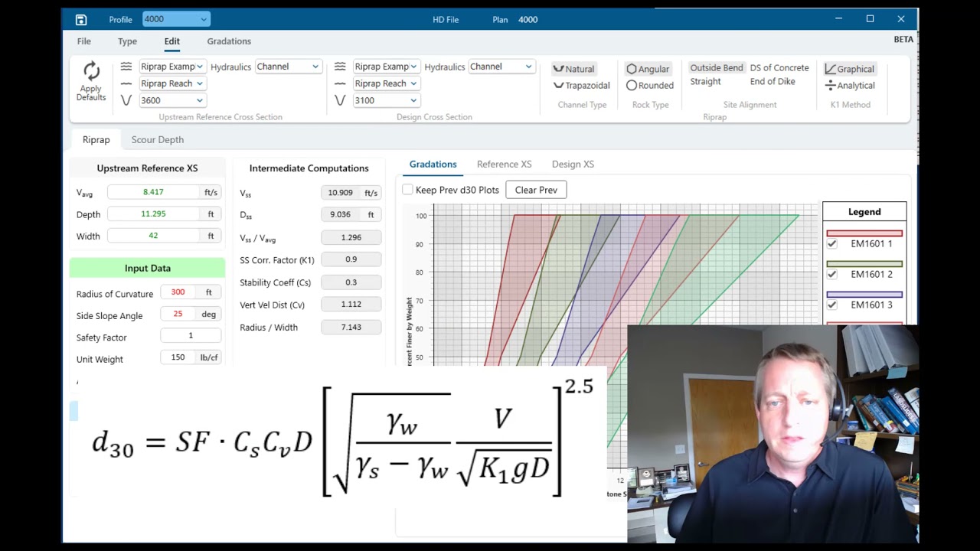The width and height of the screenshot is (980, 551).
Task: Click design river icon beside Riprap Example
Action: pos(340,67)
